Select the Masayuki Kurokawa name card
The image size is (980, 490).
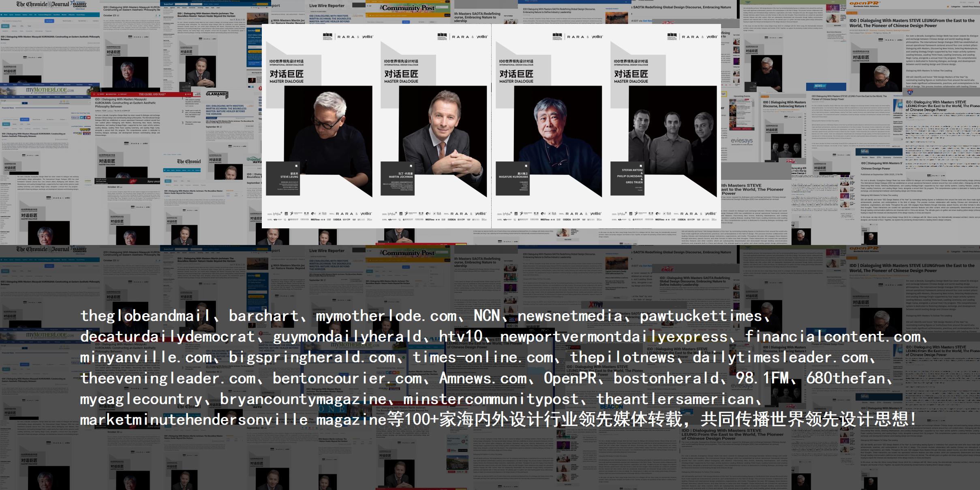pyautogui.click(x=513, y=178)
